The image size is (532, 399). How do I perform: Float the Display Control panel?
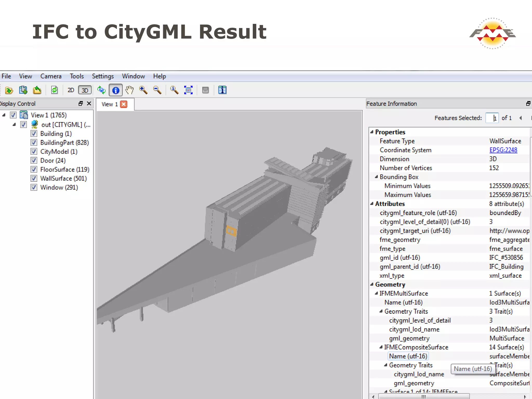coord(81,103)
